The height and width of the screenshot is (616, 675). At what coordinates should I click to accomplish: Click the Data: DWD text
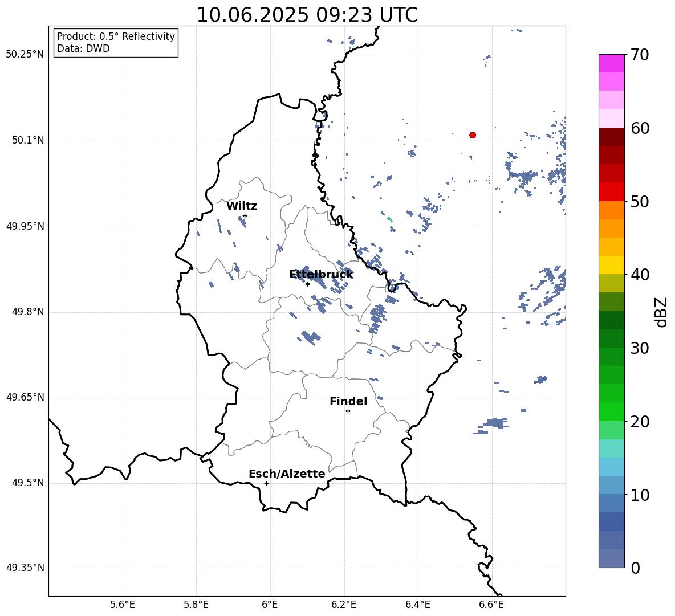tap(83, 48)
